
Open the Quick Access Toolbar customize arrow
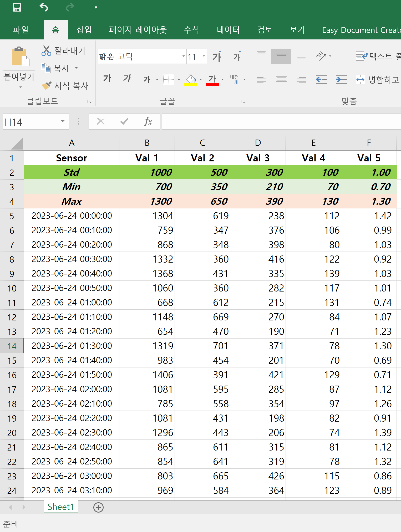click(x=96, y=8)
